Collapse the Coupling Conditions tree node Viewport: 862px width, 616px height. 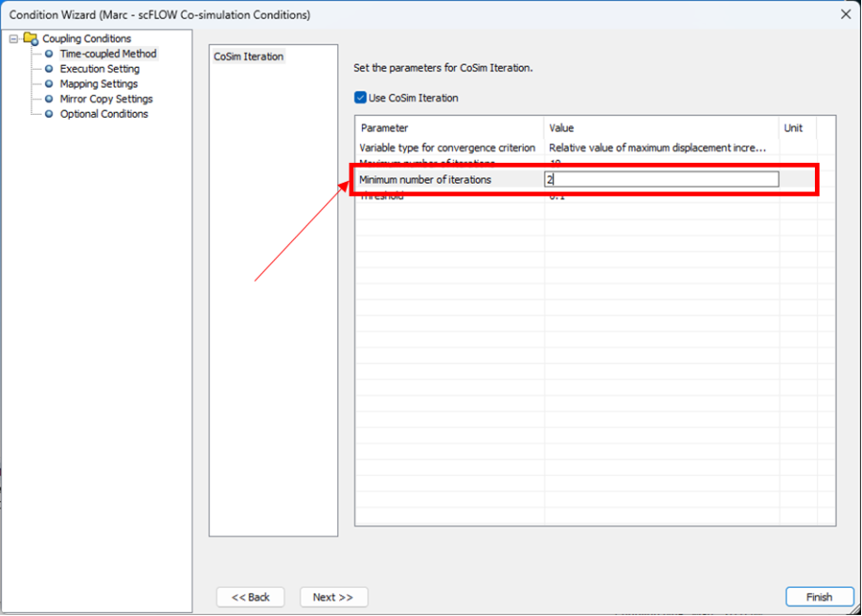point(13,39)
